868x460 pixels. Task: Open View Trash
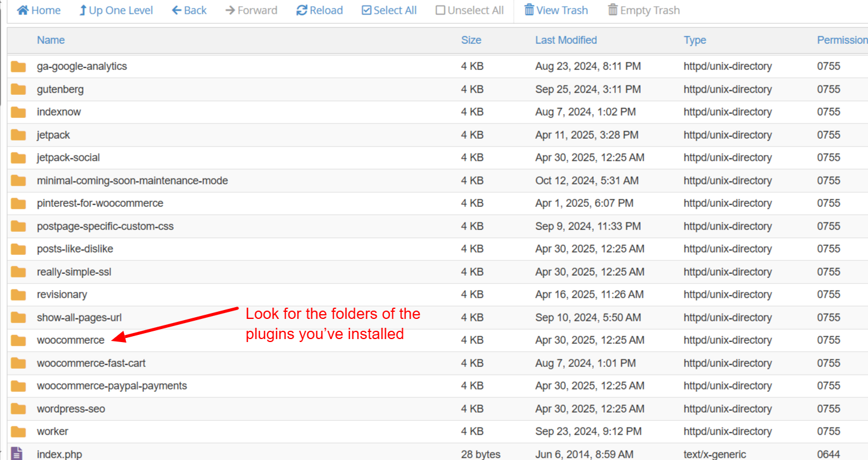pos(556,10)
